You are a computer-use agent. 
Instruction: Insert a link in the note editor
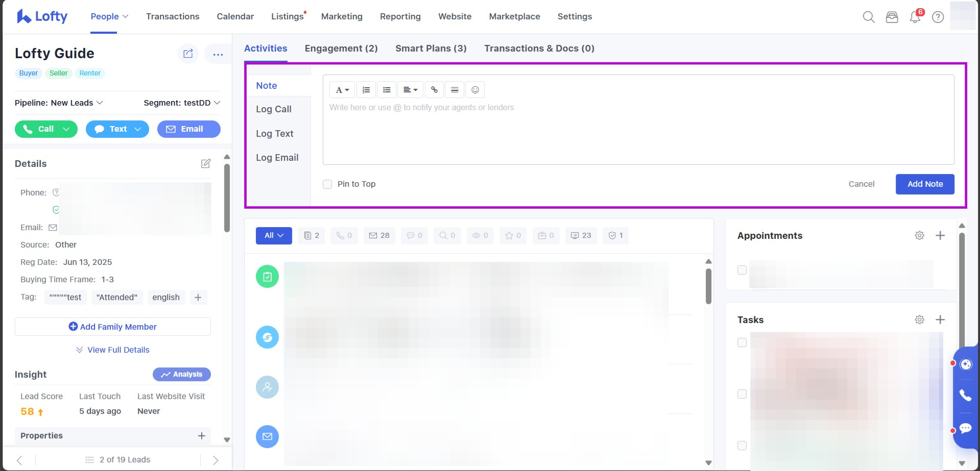tap(434, 90)
